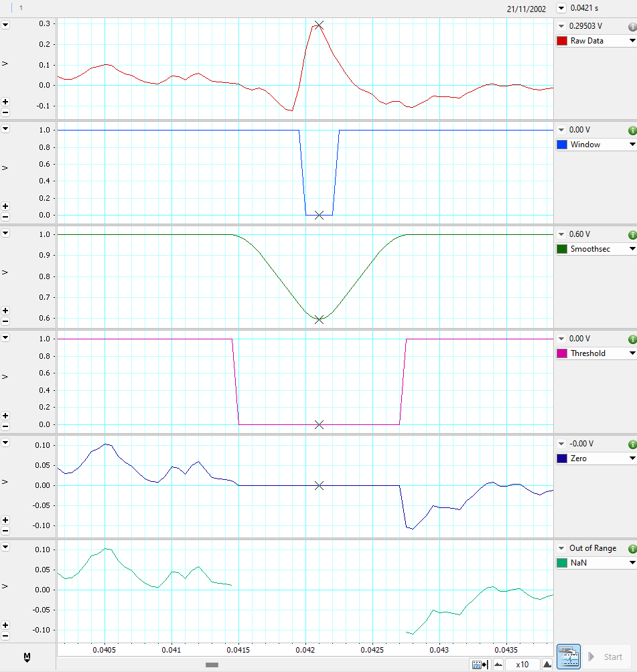Click the horizontal scrollbar thumb below time axis
Image resolution: width=637 pixels, height=672 pixels.
tap(212, 665)
